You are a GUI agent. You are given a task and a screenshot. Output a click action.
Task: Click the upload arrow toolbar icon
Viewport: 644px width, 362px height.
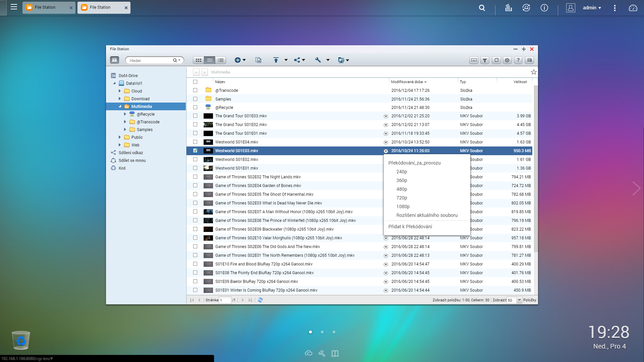tap(276, 60)
